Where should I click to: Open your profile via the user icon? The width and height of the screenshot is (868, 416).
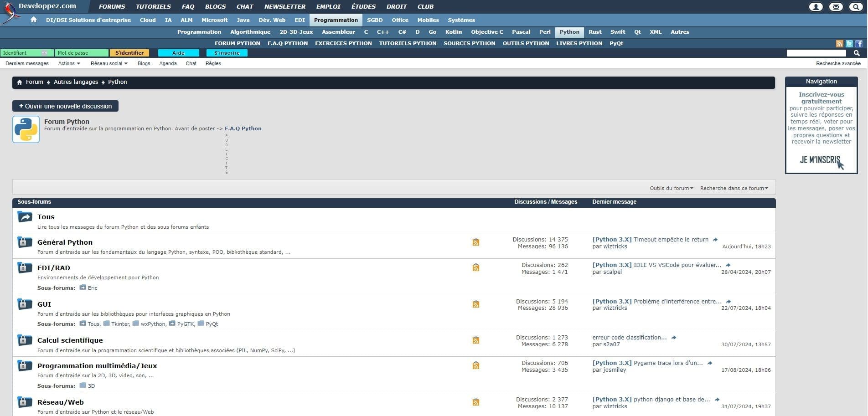point(816,6)
